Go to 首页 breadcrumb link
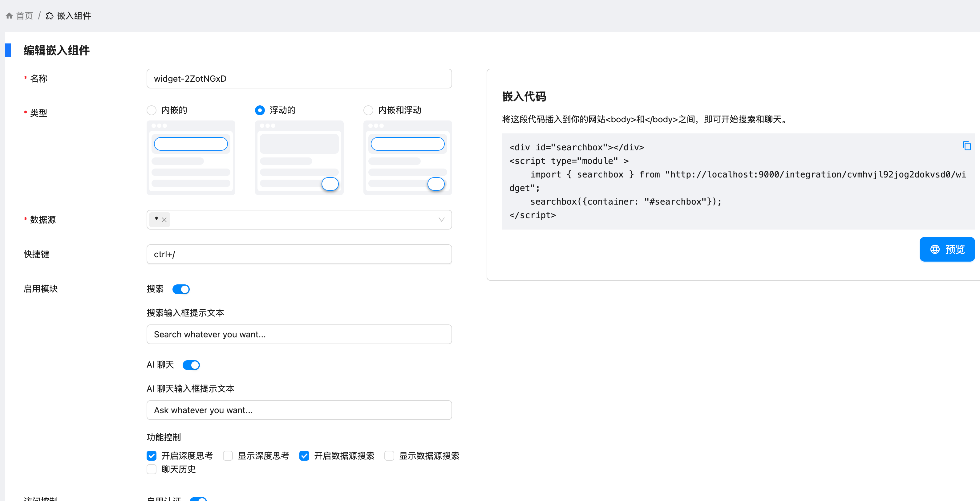 tap(24, 16)
